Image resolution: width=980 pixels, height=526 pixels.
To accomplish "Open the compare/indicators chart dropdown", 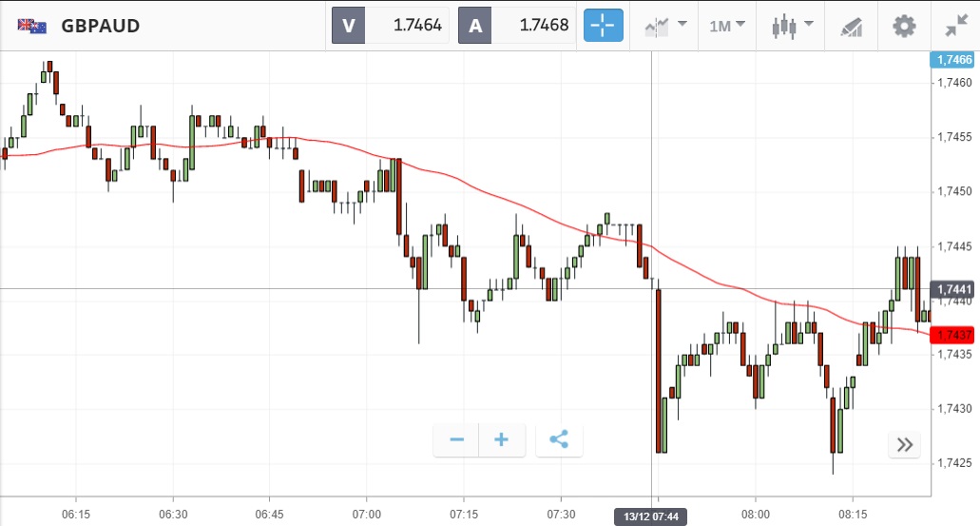I will (x=665, y=26).
